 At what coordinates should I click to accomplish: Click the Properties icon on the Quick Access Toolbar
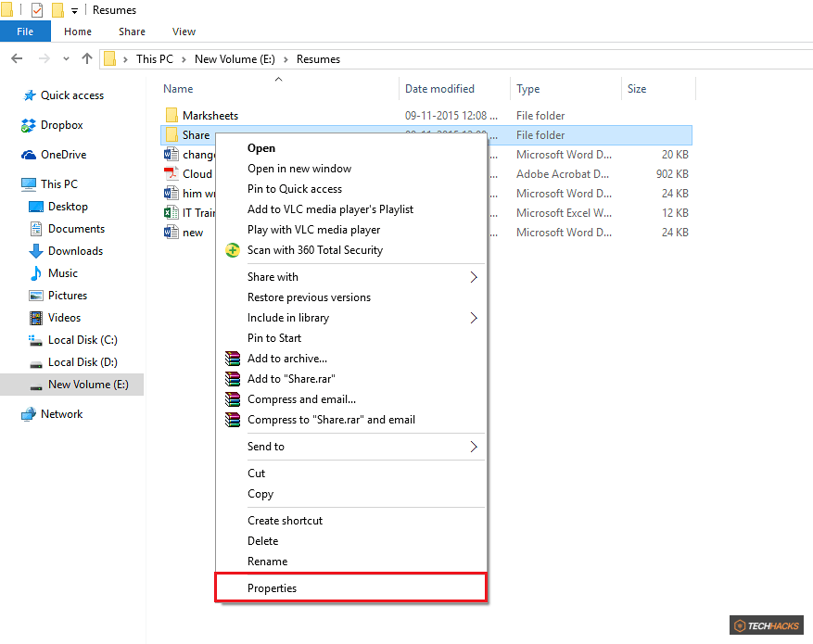click(x=37, y=10)
